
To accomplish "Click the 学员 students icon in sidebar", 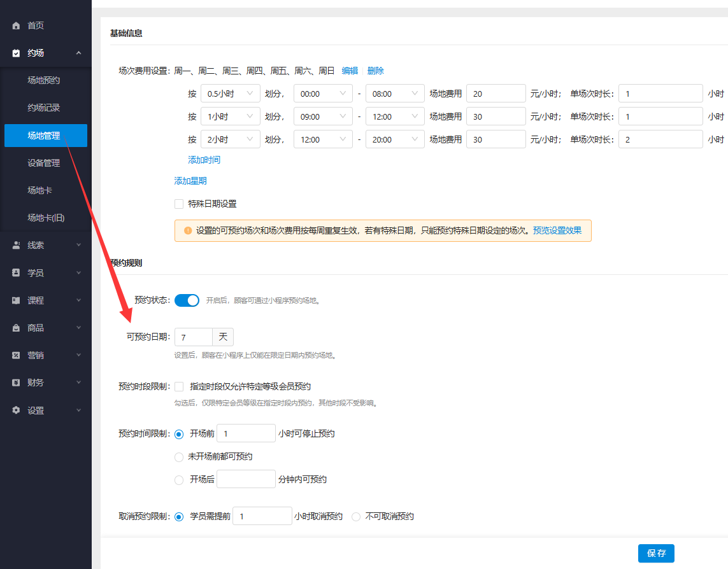I will 16,272.
